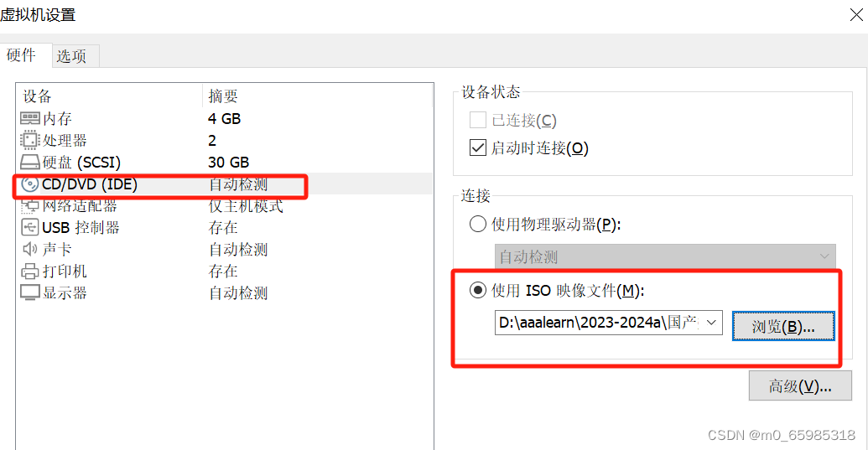Click the 浏览(B)... browse button
The image size is (868, 450).
pos(783,326)
